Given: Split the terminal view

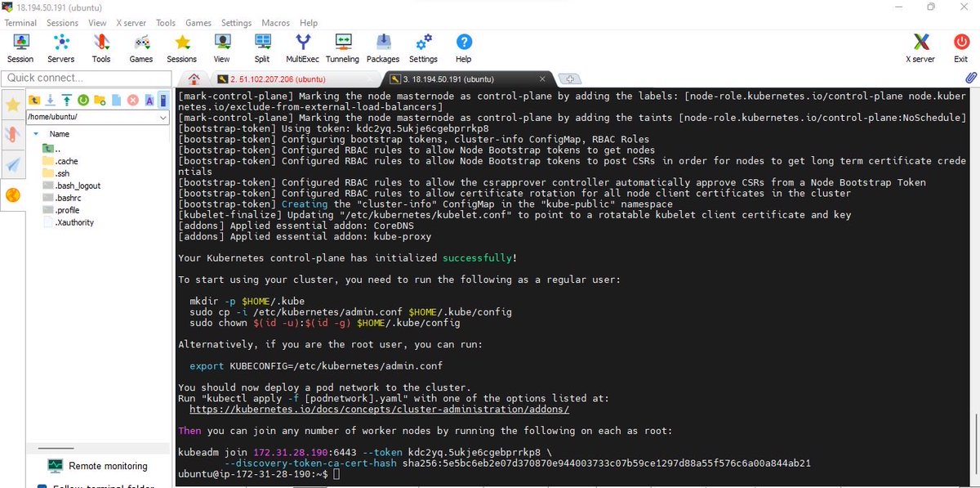Looking at the screenshot, I should 261,47.
